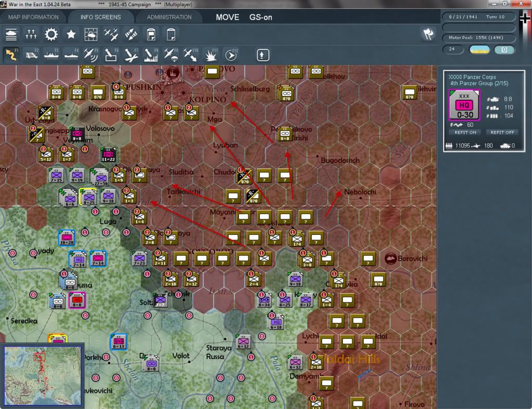This screenshot has width=532, height=409.
Task: Click the minimap overview
Action: click(43, 375)
